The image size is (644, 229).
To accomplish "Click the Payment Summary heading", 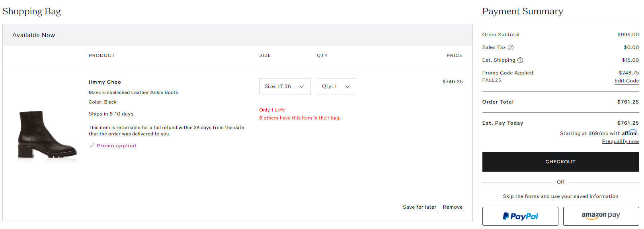I will [x=523, y=11].
